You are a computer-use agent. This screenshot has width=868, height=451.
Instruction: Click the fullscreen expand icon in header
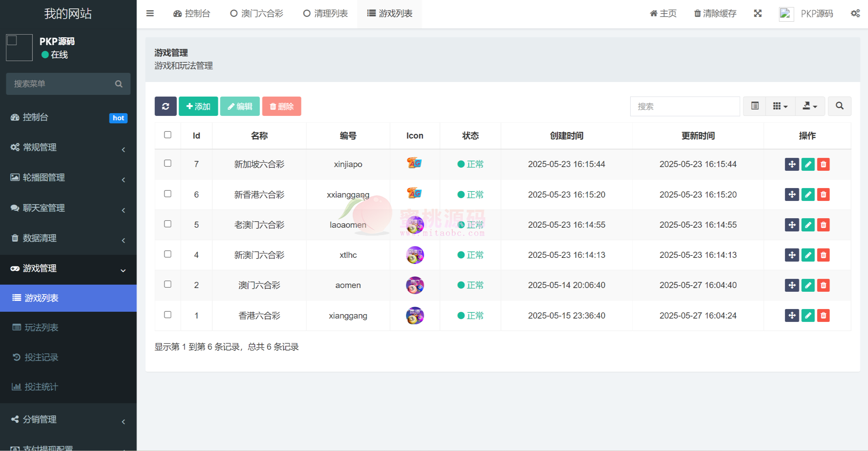click(x=757, y=14)
